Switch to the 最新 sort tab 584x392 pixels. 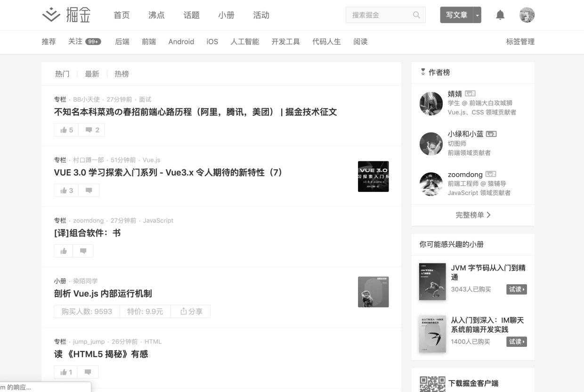(92, 74)
